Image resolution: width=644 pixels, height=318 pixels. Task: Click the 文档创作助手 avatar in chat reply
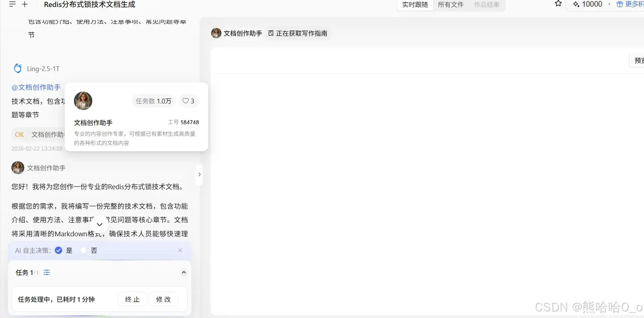(x=18, y=168)
